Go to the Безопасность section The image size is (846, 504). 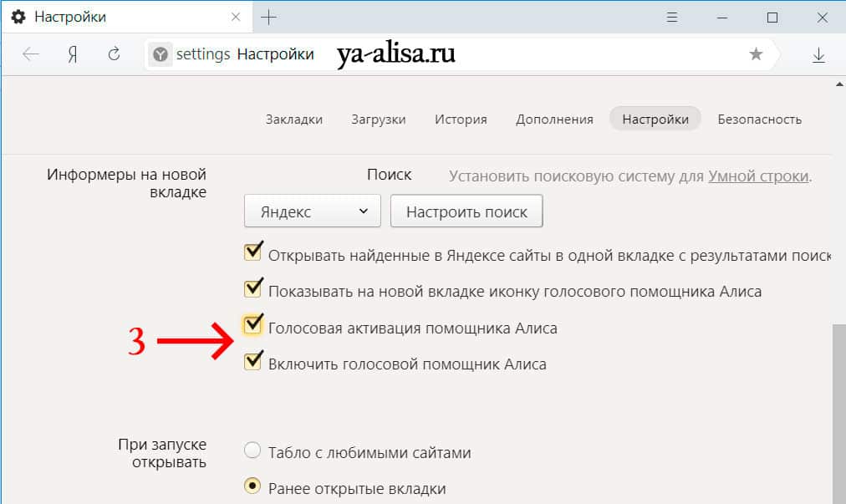coord(759,120)
